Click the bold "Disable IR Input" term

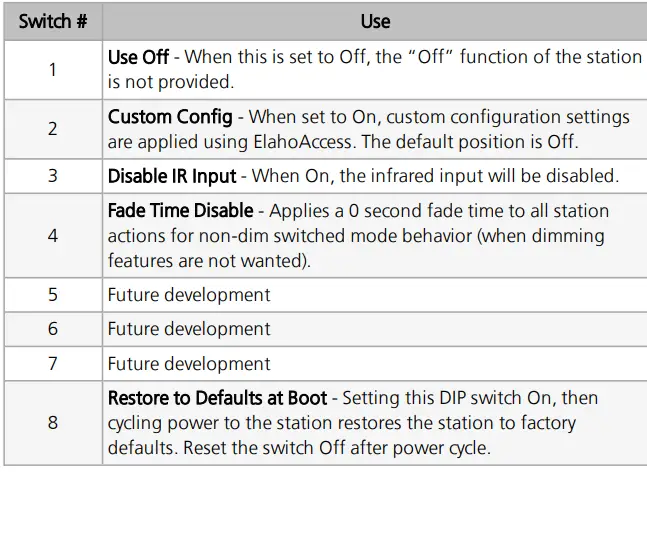(172, 176)
